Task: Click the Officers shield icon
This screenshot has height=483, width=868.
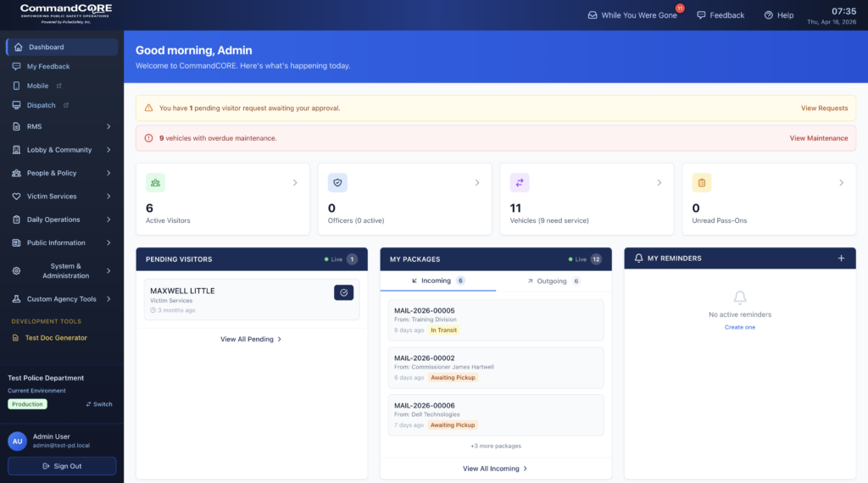Action: tap(337, 182)
